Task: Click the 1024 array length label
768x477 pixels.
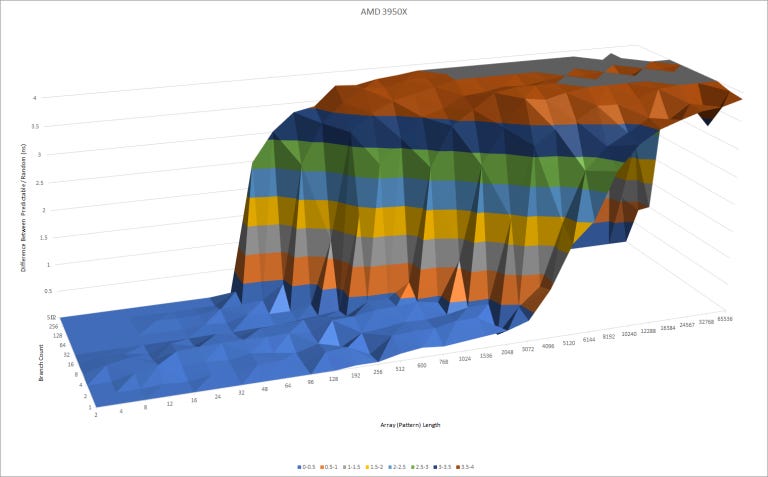Action: click(x=464, y=358)
